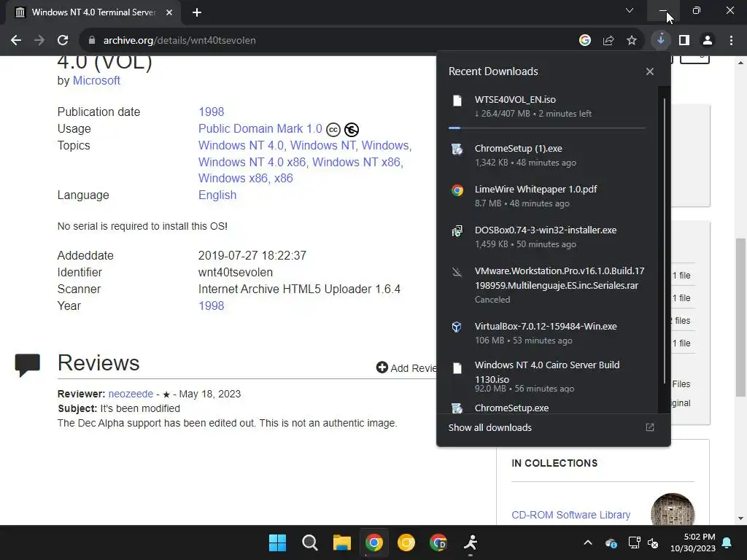Reload the archive.org page
The image size is (747, 560).
pyautogui.click(x=63, y=41)
